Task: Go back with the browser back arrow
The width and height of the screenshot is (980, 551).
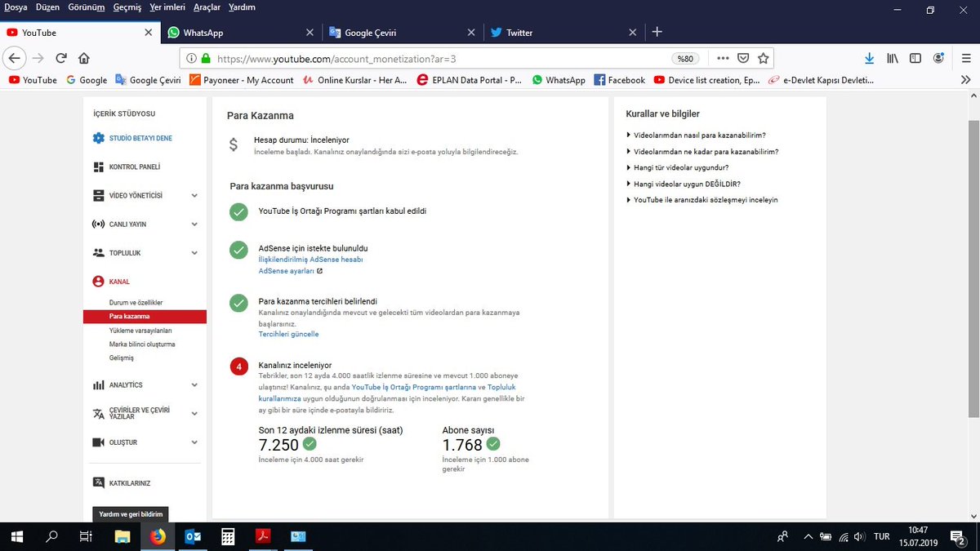Action: pyautogui.click(x=14, y=58)
